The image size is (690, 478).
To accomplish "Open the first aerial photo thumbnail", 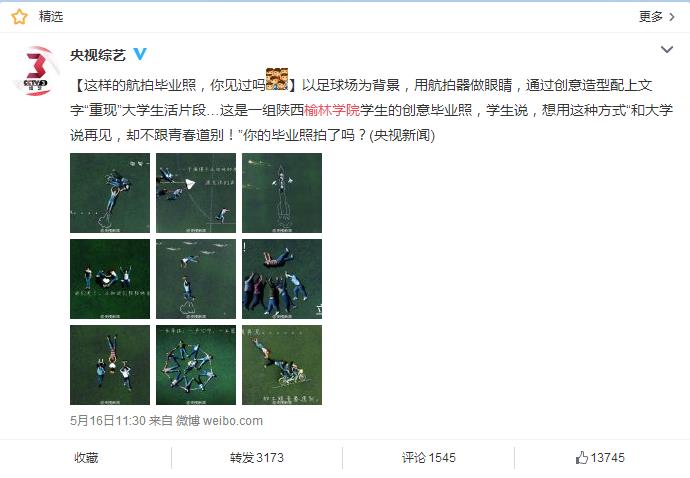I will click(x=110, y=193).
